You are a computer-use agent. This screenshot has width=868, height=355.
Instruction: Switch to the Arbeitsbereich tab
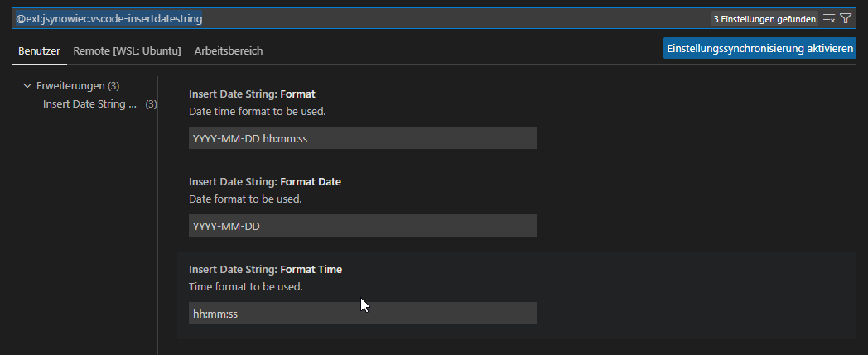point(229,50)
